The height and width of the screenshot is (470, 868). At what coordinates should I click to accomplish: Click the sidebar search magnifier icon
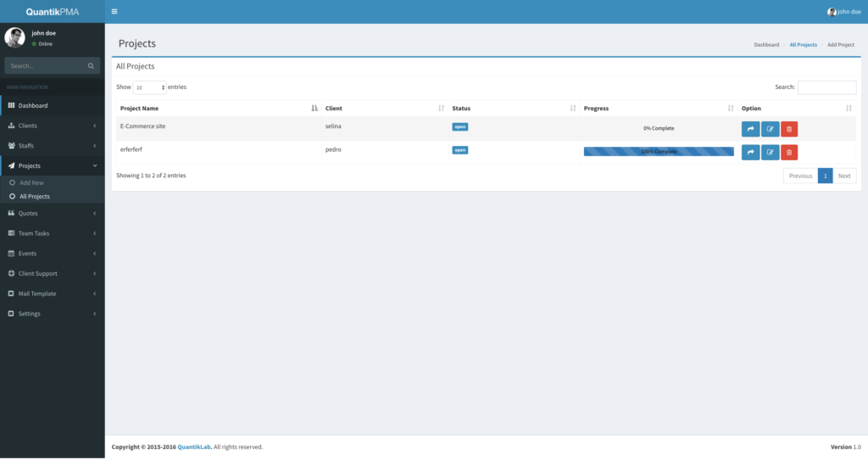(91, 66)
